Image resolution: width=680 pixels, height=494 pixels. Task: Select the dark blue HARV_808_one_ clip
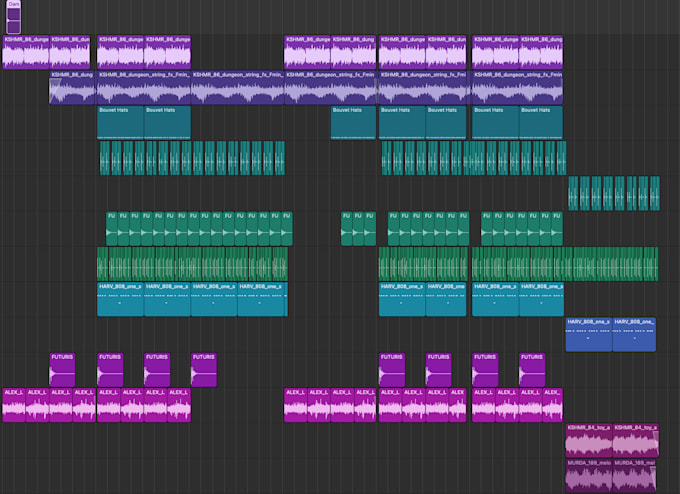pos(634,334)
